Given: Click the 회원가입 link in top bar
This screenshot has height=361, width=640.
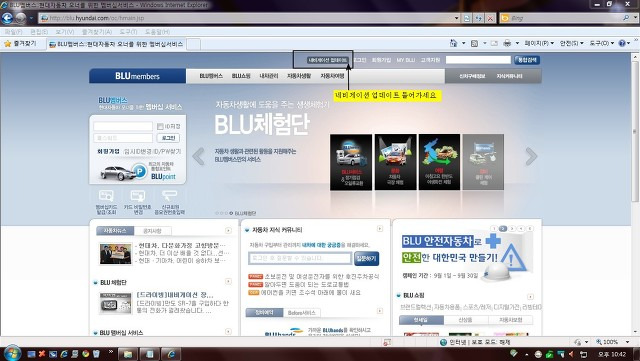Looking at the screenshot, I should click(x=381, y=60).
